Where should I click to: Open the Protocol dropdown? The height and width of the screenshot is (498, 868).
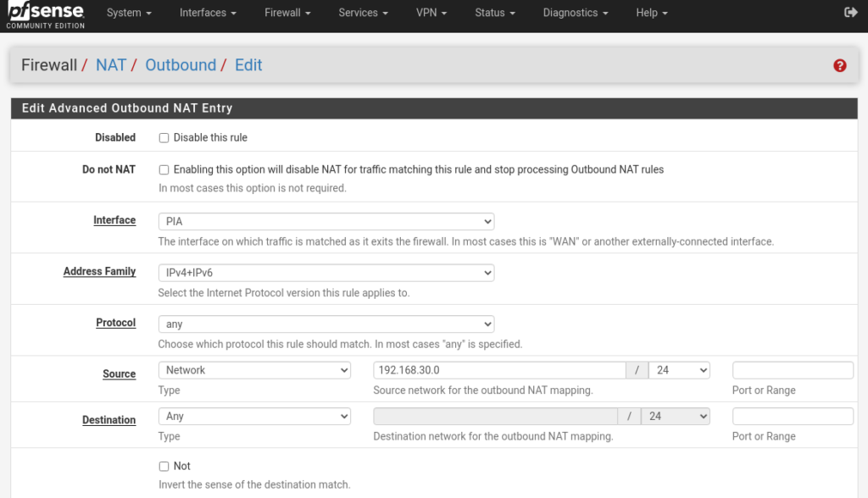click(x=326, y=324)
